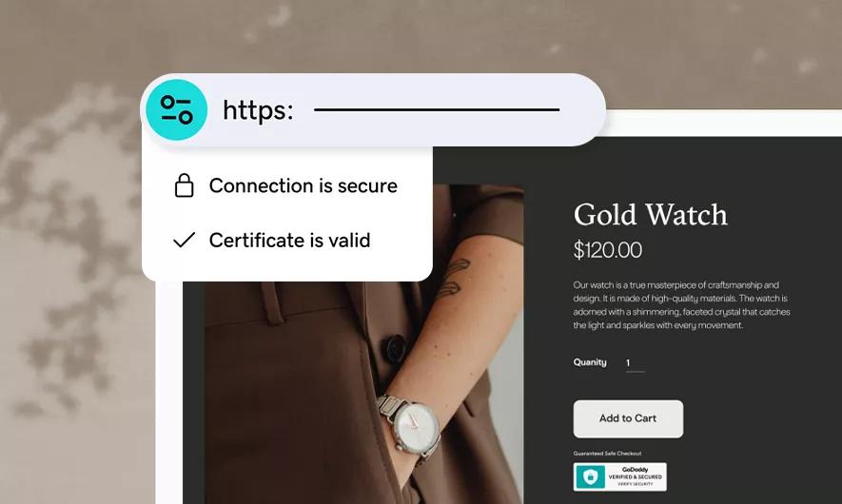Select the Connection is secure entry
842x504 pixels.
(285, 185)
